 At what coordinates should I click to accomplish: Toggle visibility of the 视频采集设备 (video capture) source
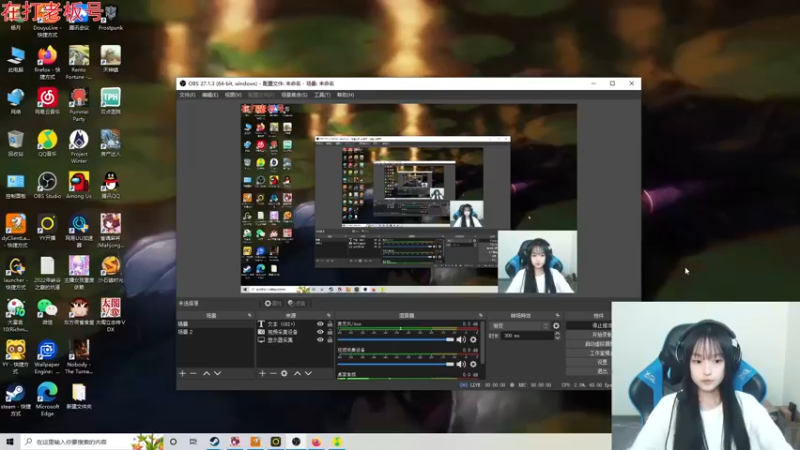pyautogui.click(x=320, y=332)
